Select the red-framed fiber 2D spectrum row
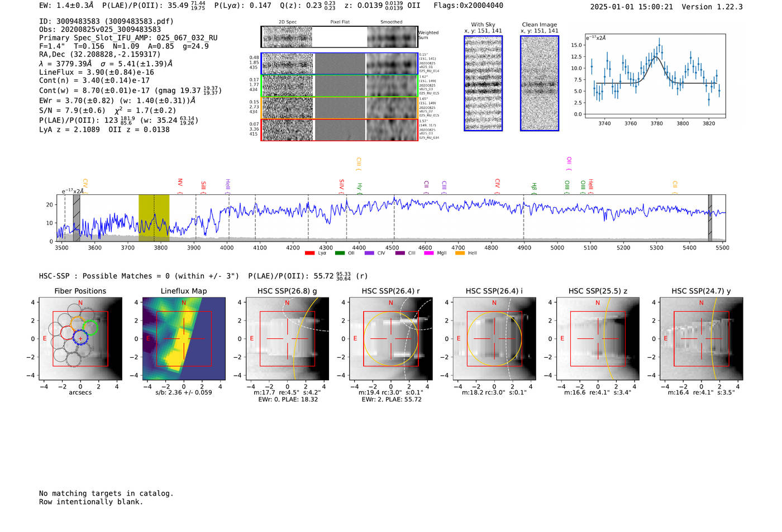The height and width of the screenshot is (532, 782). point(340,130)
